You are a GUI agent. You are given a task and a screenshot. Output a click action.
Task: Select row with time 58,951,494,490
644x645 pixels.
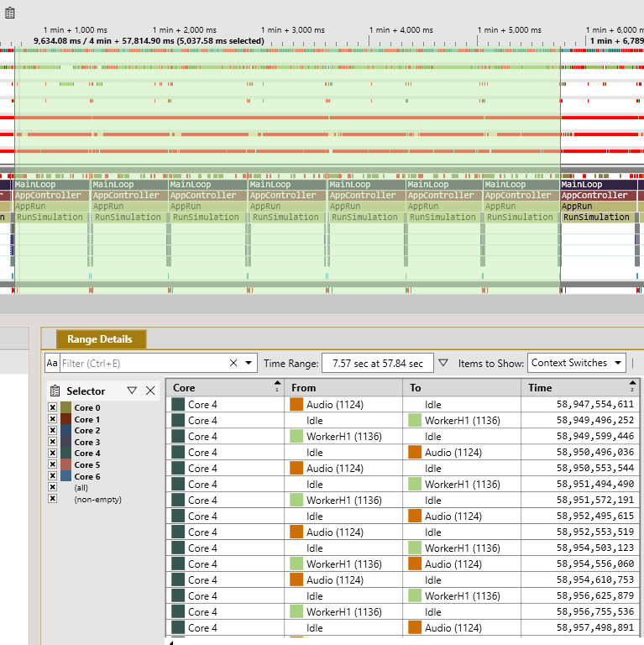(x=402, y=484)
